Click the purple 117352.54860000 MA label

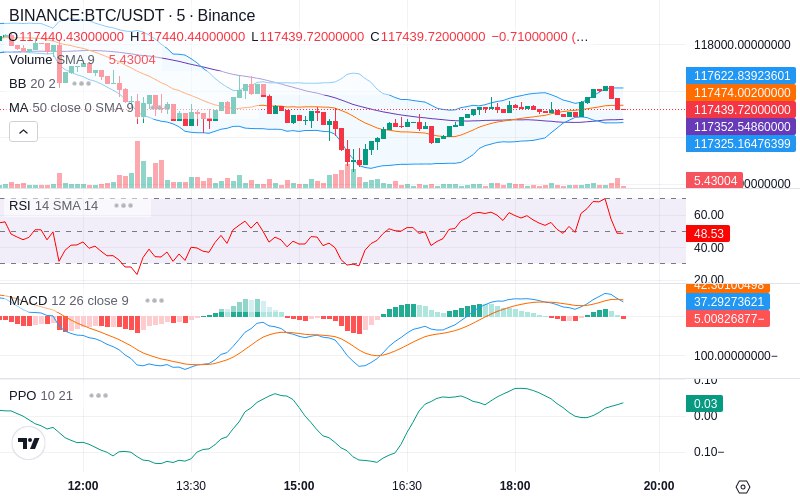tap(741, 127)
